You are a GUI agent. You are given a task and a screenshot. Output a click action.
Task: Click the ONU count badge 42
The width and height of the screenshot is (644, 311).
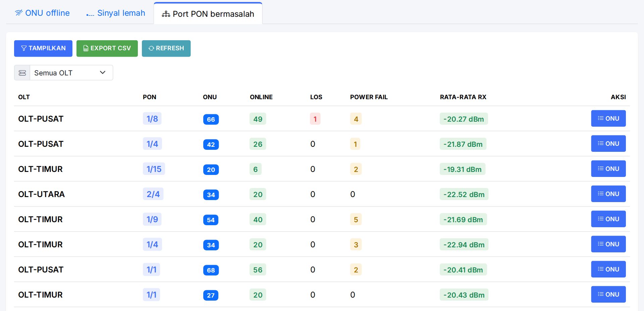tap(211, 144)
